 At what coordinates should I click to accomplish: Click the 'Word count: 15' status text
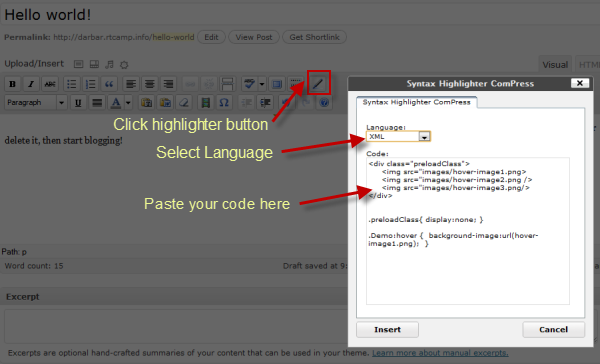(34, 266)
